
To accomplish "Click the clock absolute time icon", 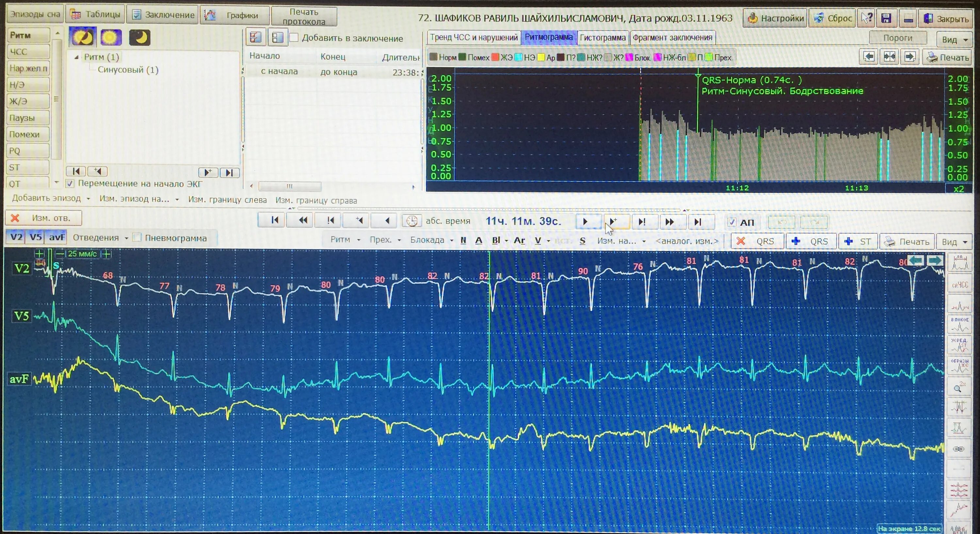I will coord(412,221).
